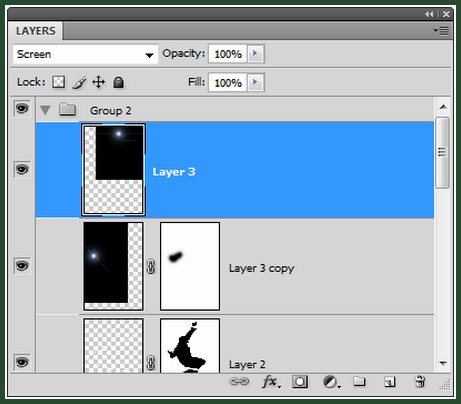Open the new adjustment layer menu
Viewport: 461px width, 404px height.
pyautogui.click(x=331, y=382)
